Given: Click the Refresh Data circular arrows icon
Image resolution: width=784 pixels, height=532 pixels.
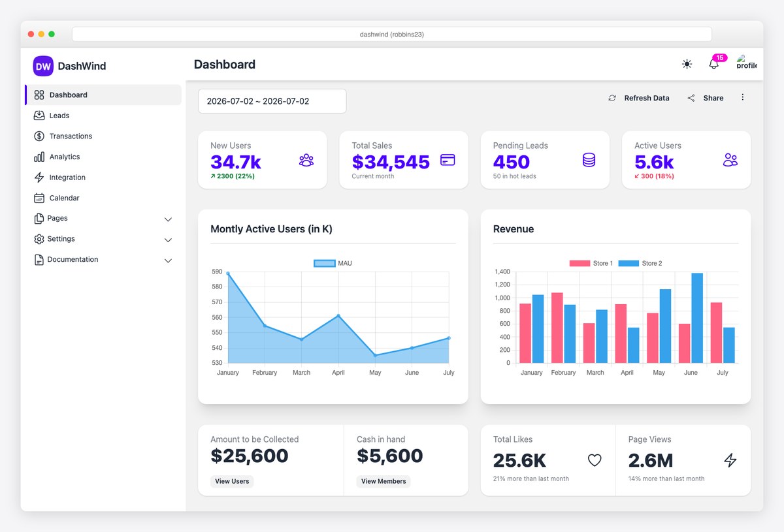Looking at the screenshot, I should 612,98.
